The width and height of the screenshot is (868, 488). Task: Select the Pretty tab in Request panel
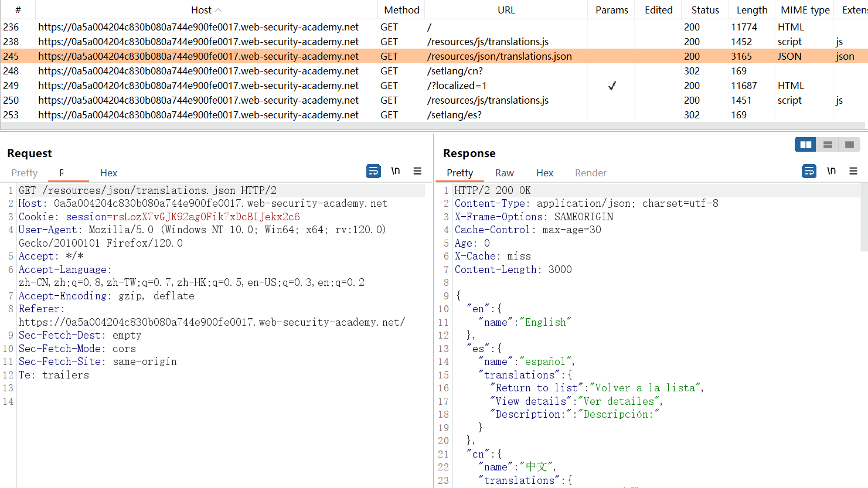tap(25, 173)
